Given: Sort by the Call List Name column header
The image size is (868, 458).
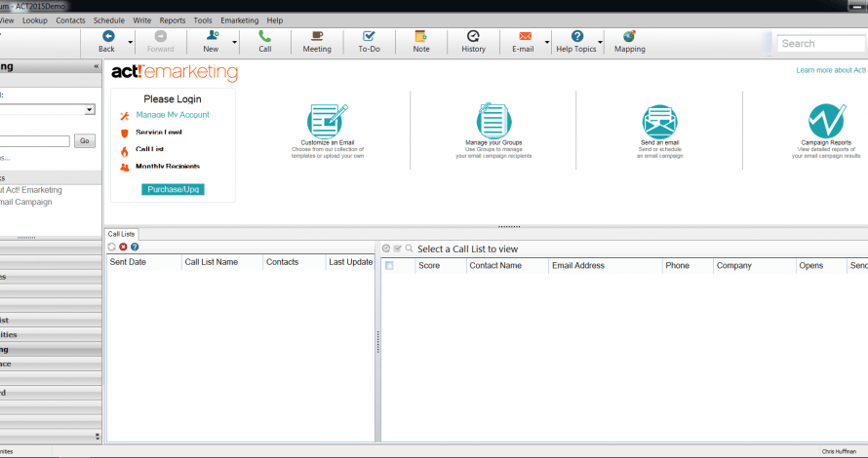Looking at the screenshot, I should (x=222, y=262).
